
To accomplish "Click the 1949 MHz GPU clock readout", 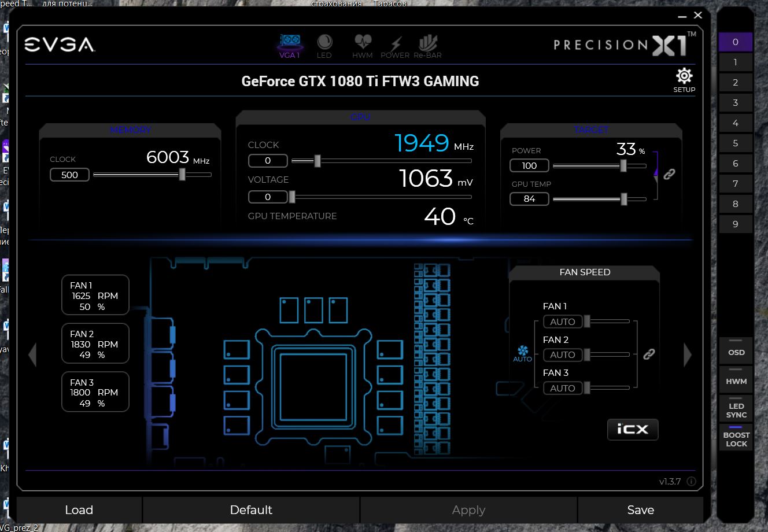I will point(434,143).
